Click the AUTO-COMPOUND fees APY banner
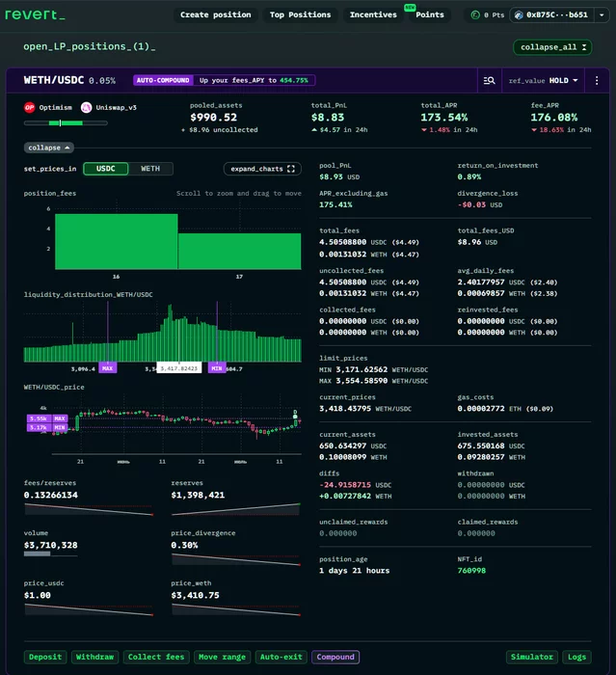Screen dimensions: 616x675 point(224,80)
